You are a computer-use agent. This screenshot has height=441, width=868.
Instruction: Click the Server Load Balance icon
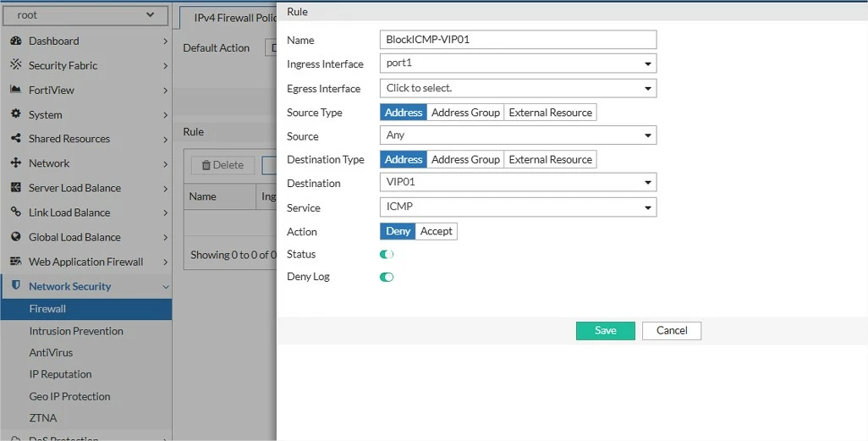point(16,188)
